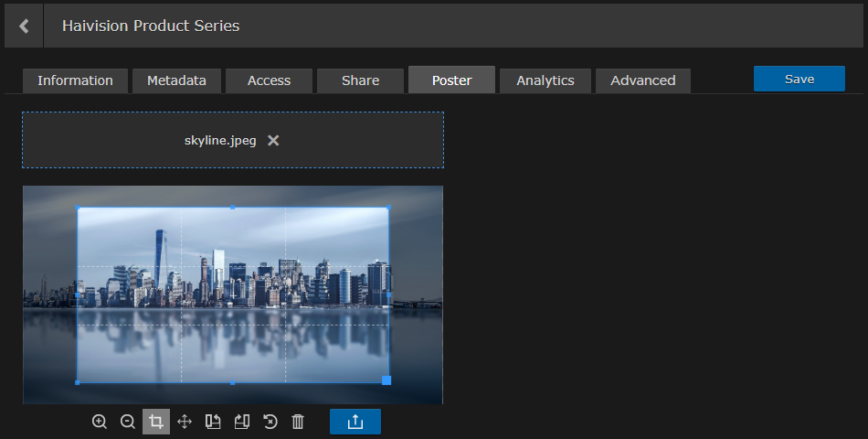Delete the poster image with trash icon

298,422
